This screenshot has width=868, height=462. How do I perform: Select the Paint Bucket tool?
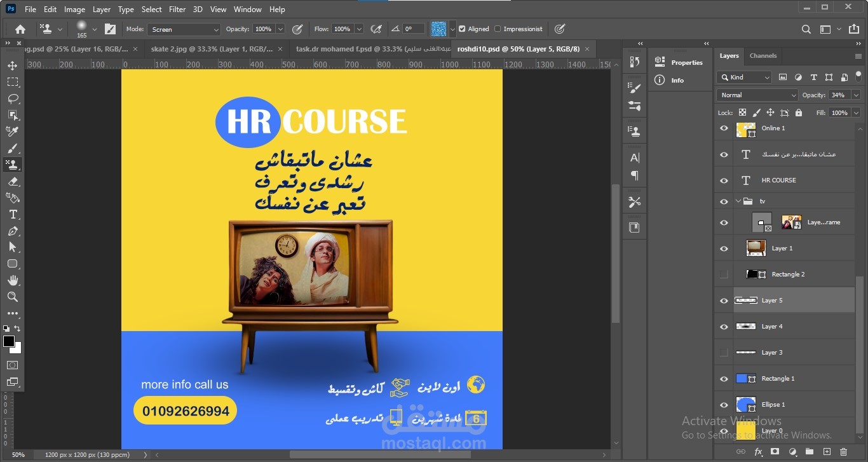[x=12, y=198]
